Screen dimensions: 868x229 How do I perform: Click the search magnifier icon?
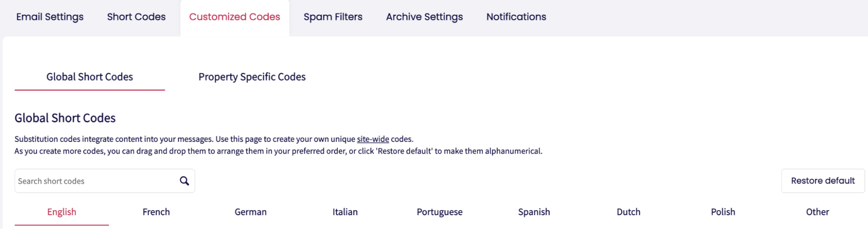click(185, 181)
